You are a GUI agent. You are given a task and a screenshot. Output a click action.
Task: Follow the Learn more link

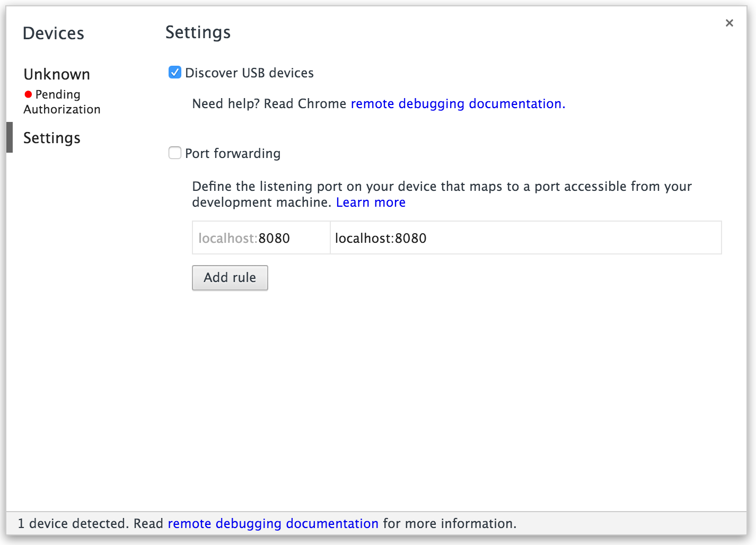[371, 203]
